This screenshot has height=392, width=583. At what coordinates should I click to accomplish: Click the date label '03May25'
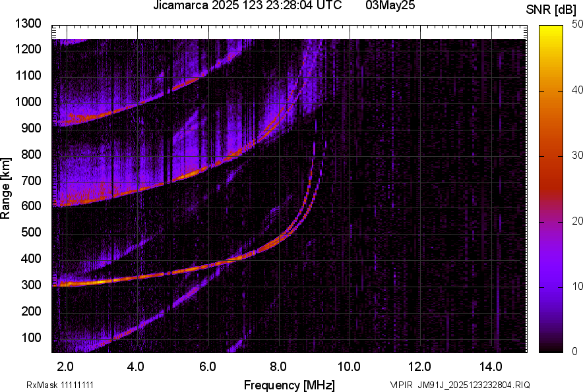(x=390, y=5)
